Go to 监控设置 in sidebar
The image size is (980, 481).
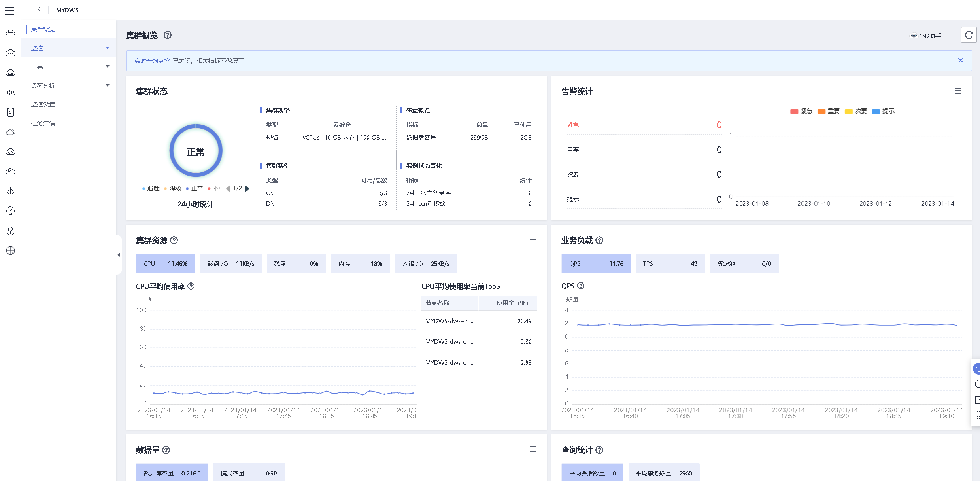point(43,104)
